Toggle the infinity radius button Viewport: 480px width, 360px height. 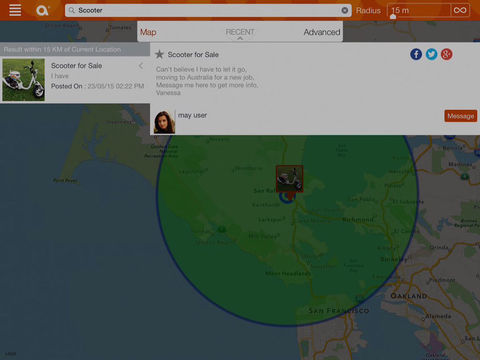click(x=460, y=10)
